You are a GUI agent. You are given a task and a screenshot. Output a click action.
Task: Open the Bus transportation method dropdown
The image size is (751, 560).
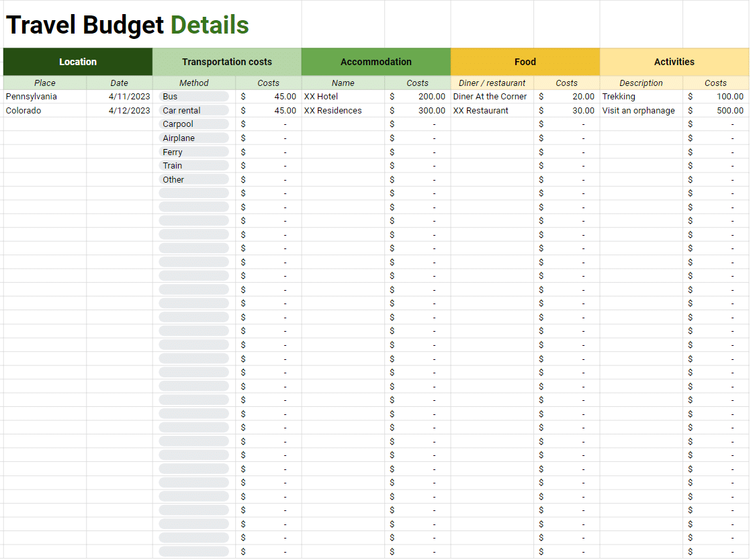(x=193, y=96)
